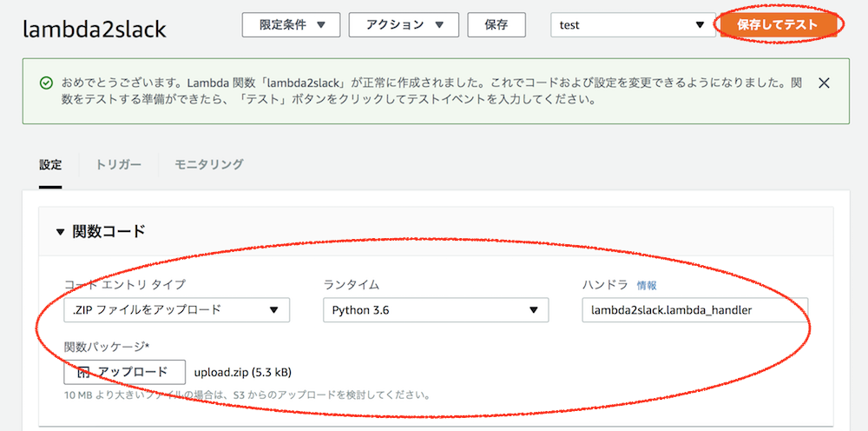
Task: Click the 10 MB upload hint text
Action: click(x=247, y=396)
